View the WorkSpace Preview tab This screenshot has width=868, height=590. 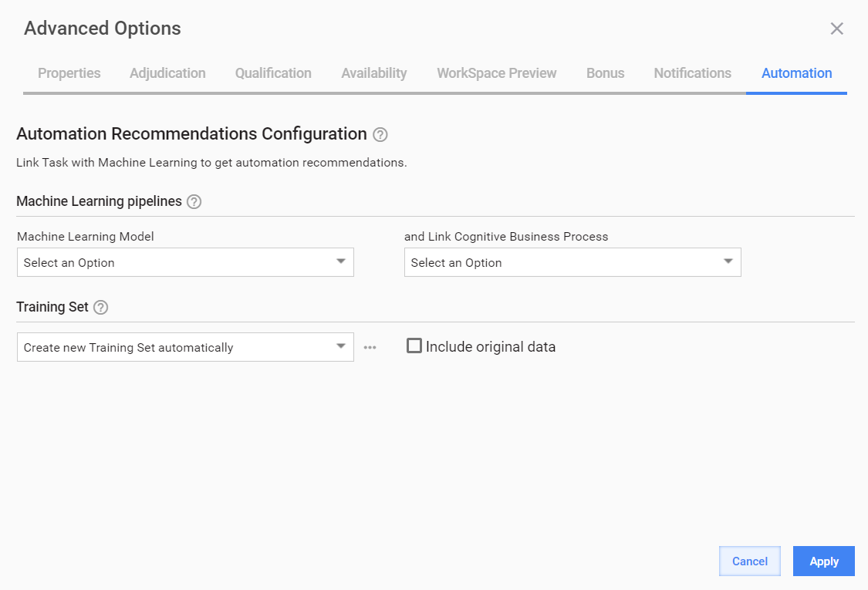[497, 73]
